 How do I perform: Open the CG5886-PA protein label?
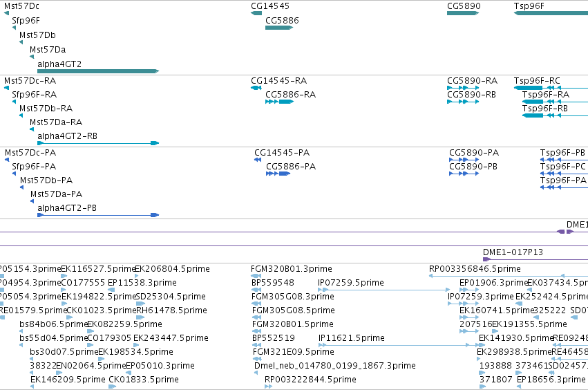(x=291, y=167)
